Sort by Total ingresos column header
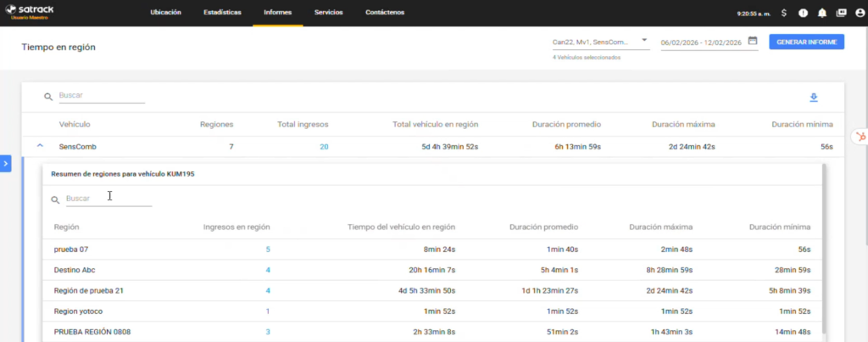The width and height of the screenshot is (868, 342). pyautogui.click(x=303, y=124)
